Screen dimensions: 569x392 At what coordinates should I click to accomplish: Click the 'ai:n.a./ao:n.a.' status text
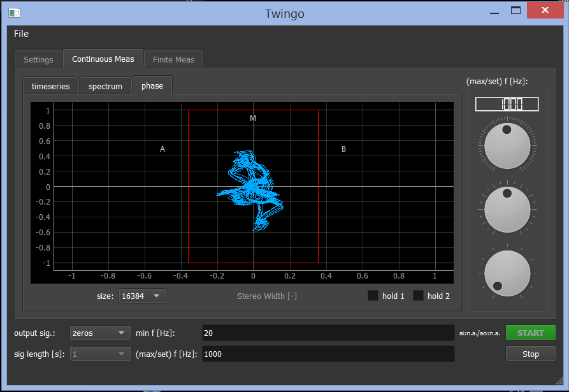tap(479, 333)
